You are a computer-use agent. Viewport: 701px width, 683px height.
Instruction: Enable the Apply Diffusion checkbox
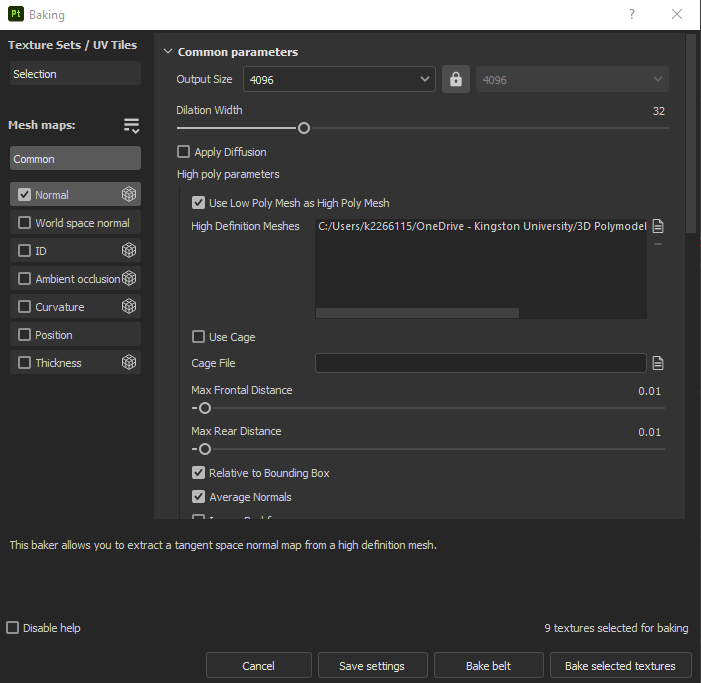pos(183,152)
